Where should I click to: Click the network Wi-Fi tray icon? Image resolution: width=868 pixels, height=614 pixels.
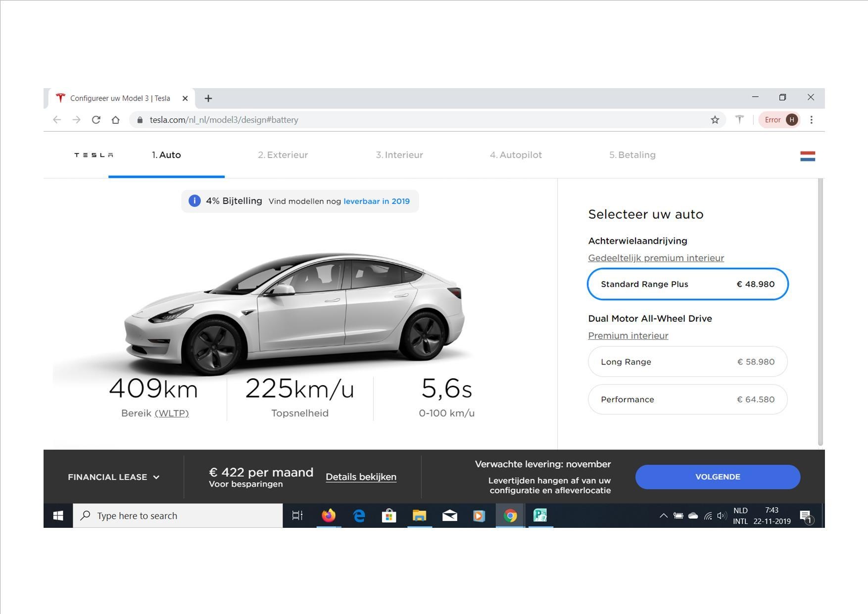pos(708,515)
